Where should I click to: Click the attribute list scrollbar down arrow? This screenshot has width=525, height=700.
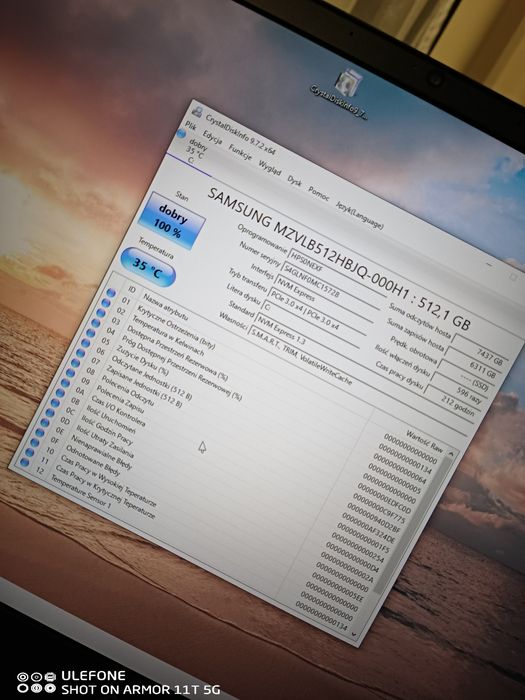pyautogui.click(x=354, y=634)
